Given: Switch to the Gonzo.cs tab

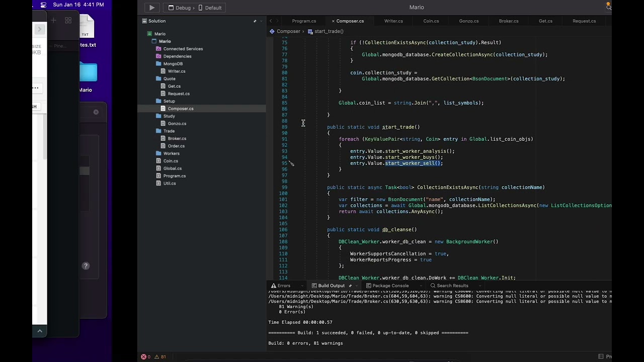Looking at the screenshot, I should [x=468, y=21].
